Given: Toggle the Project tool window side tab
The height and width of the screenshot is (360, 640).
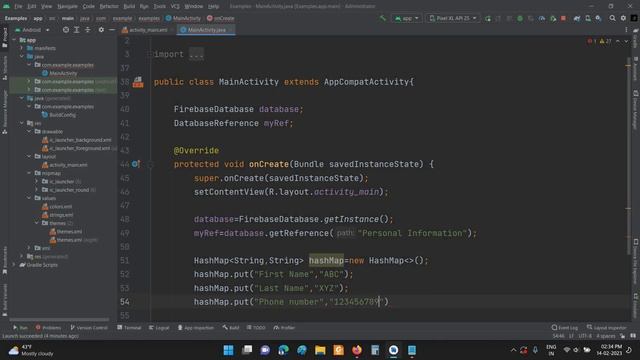Looking at the screenshot, I should coord(4,38).
